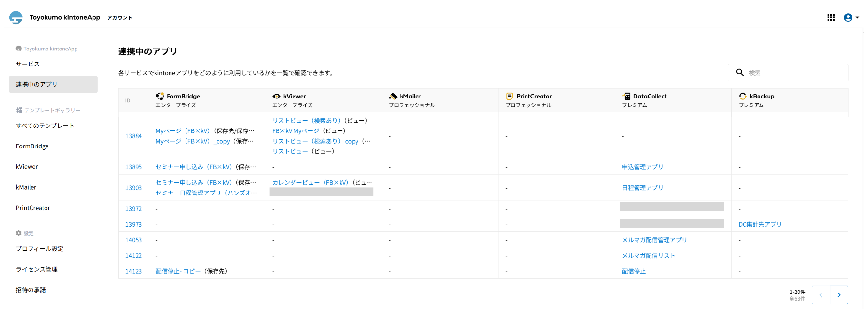Screen dimensions: 868x309
Task: Open app ID 13972 link
Action: click(x=134, y=209)
